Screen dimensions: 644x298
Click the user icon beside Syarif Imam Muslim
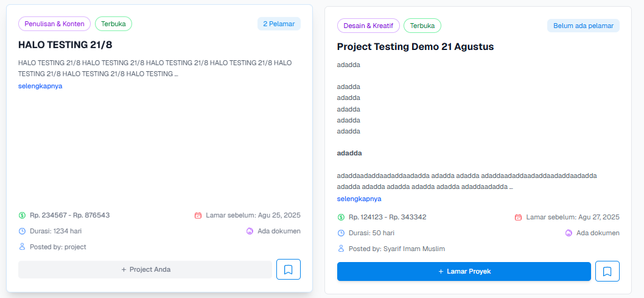pyautogui.click(x=341, y=249)
